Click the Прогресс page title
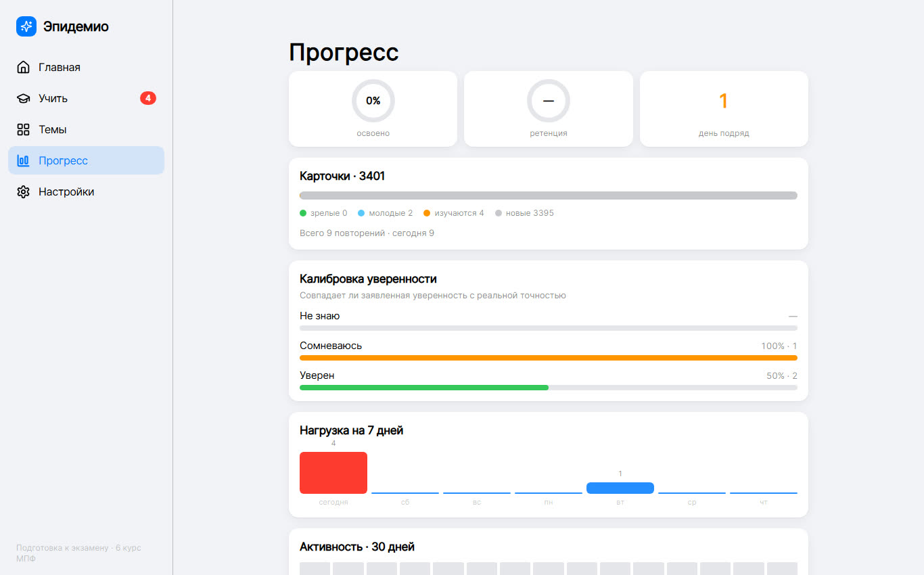Viewport: 924px width, 575px height. click(x=344, y=53)
